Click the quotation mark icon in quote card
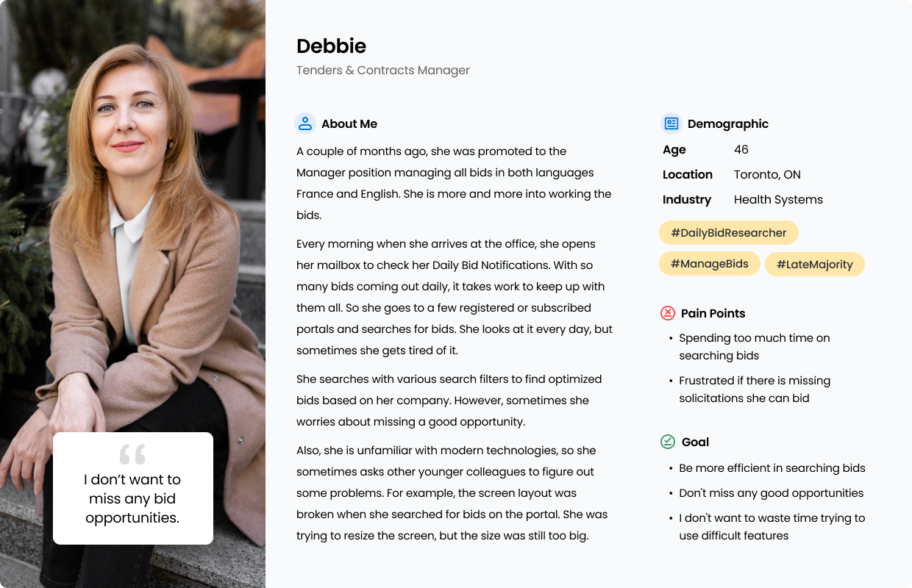 132,454
